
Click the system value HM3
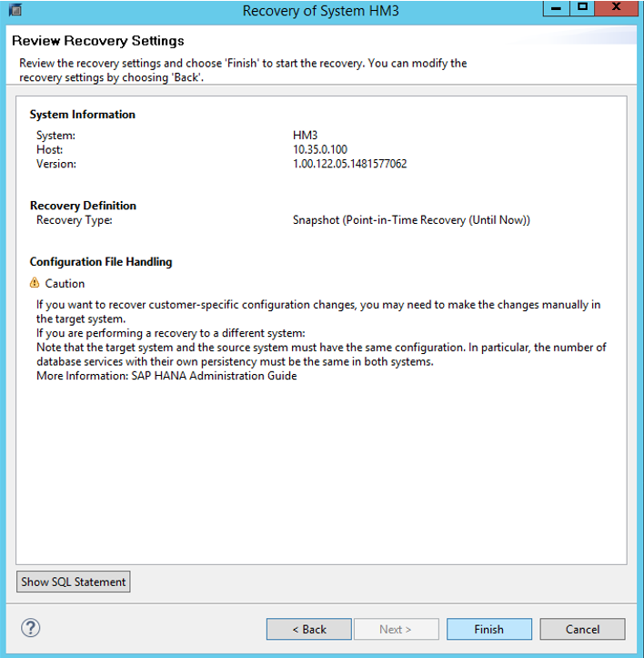pyautogui.click(x=305, y=135)
